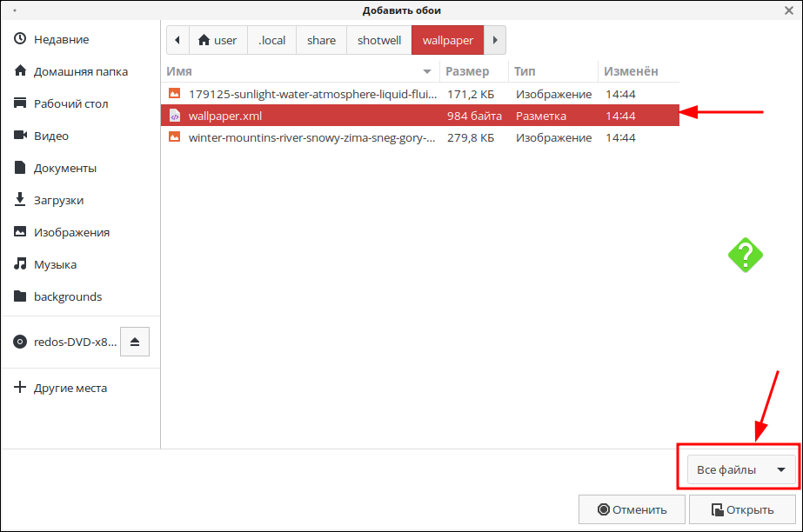Sort by 'Изменён' column header

[633, 71]
